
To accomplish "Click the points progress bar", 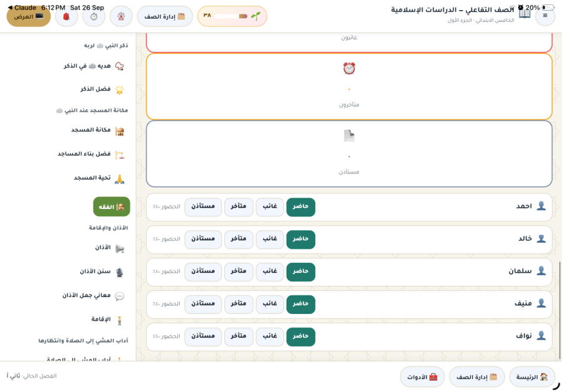I will coord(231,16).
